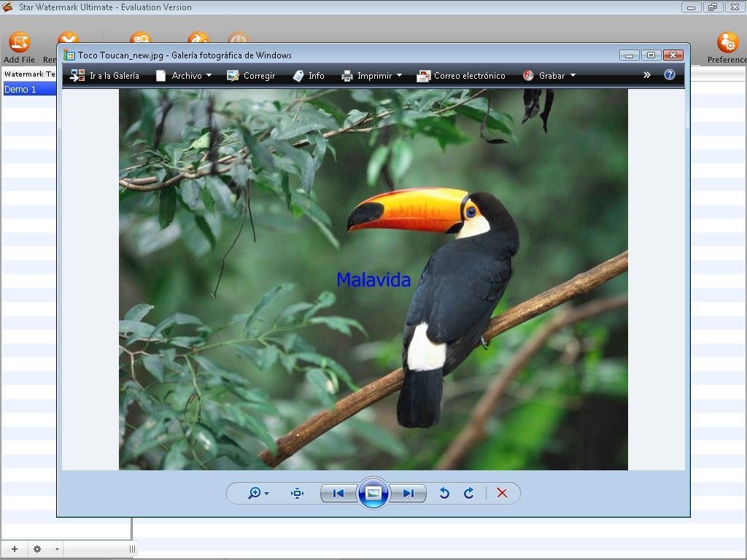Click the Corregir pencil icon
This screenshot has height=560, width=747.
click(x=233, y=76)
